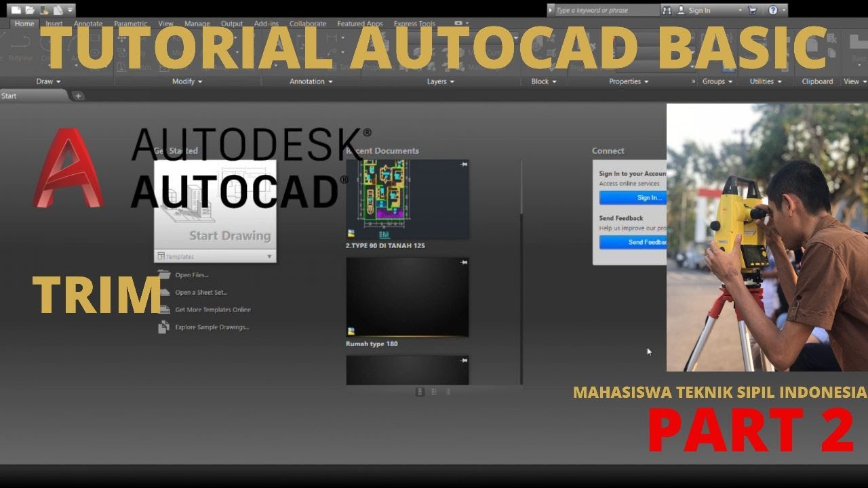Open the Autodesk App Store cart icon
This screenshot has height=488, width=868.
(752, 10)
